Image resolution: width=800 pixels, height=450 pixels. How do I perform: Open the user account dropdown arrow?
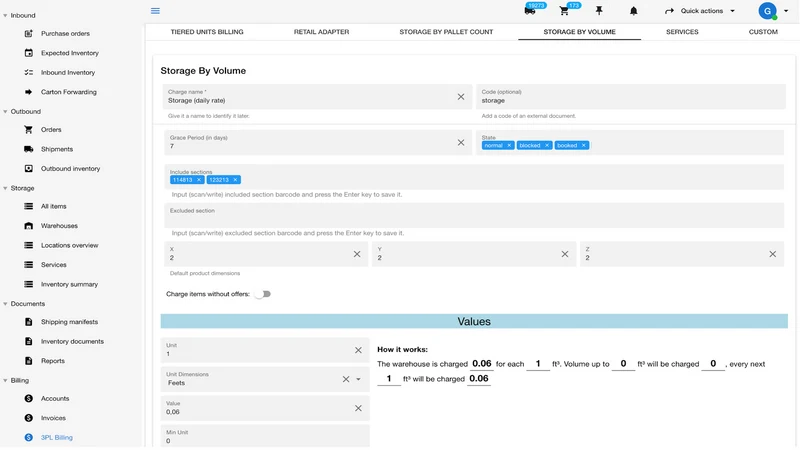pos(786,11)
